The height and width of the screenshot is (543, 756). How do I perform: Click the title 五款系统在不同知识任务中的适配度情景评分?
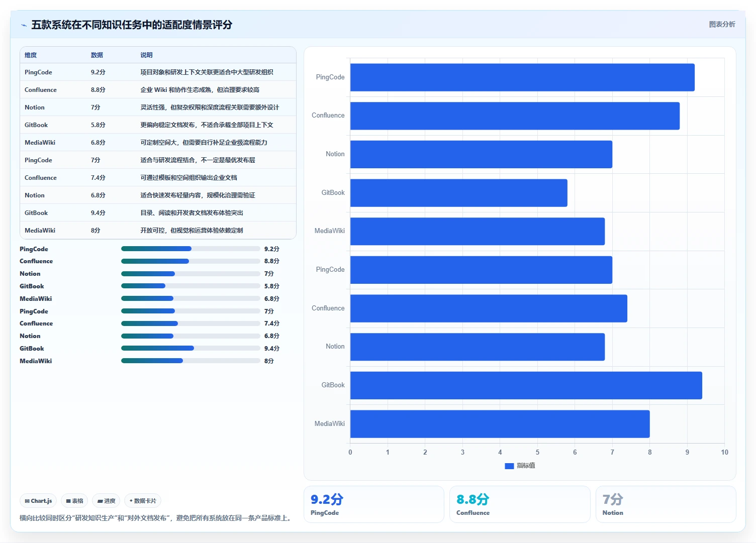click(132, 25)
